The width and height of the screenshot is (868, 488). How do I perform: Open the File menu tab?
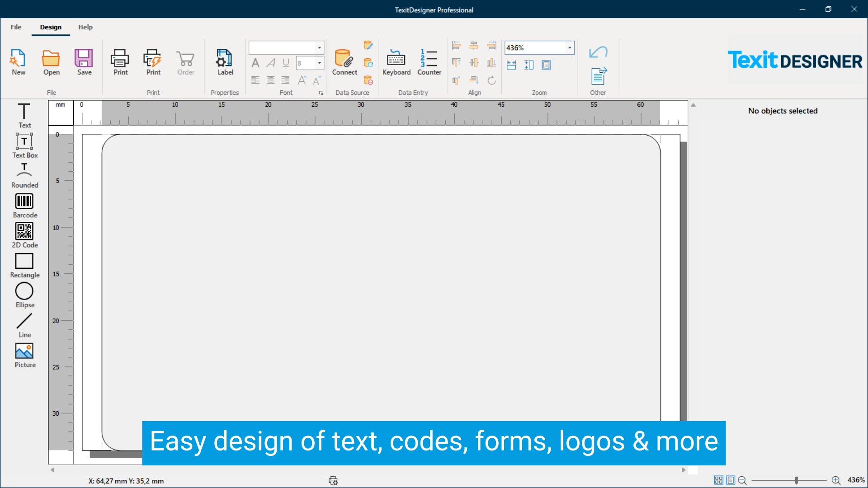(x=16, y=27)
